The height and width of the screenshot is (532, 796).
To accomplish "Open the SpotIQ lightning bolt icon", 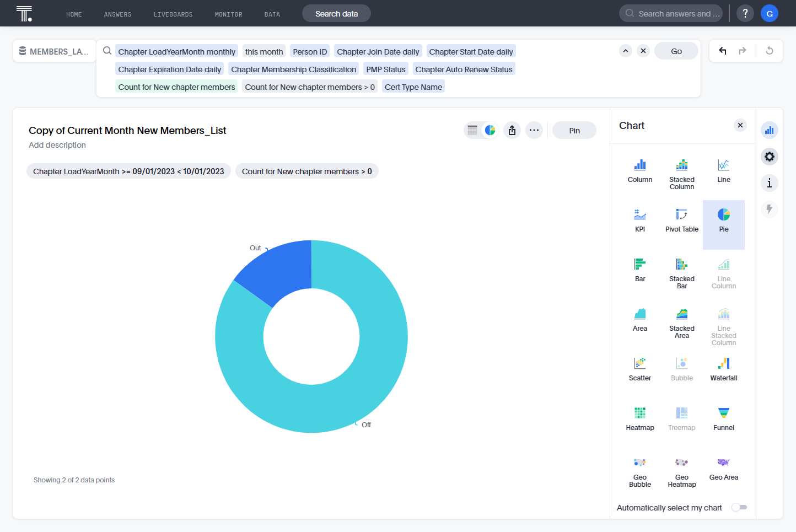I will click(x=770, y=209).
